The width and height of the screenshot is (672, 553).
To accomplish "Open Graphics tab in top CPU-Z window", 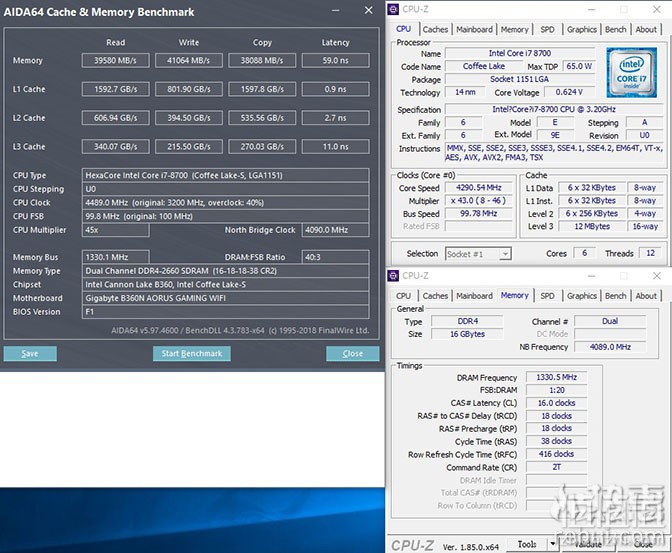I will click(582, 30).
